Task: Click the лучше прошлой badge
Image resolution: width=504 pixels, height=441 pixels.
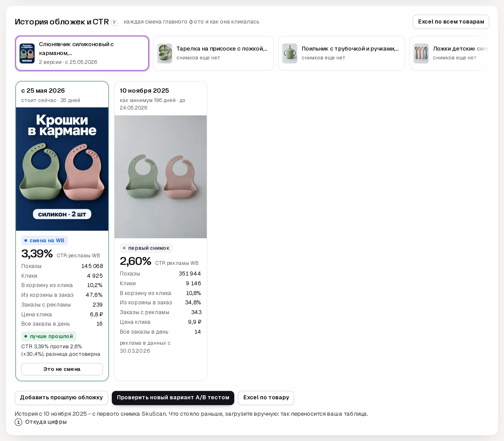Action: click(x=49, y=337)
